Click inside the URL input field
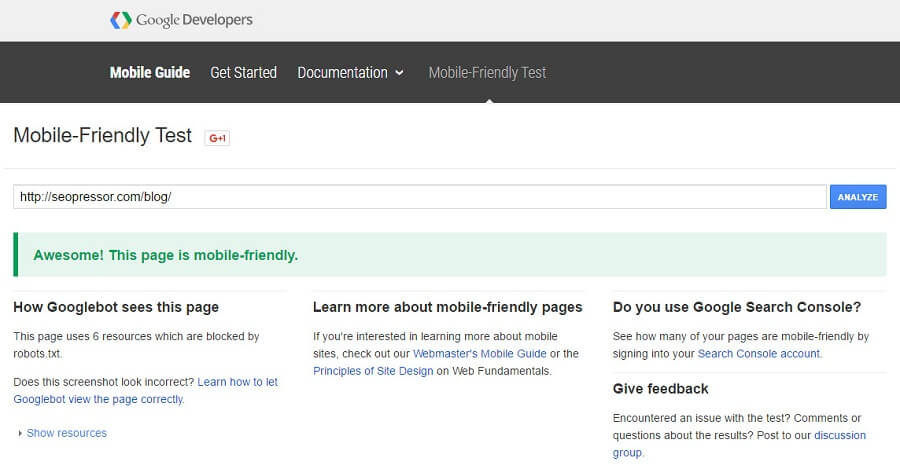 (420, 197)
